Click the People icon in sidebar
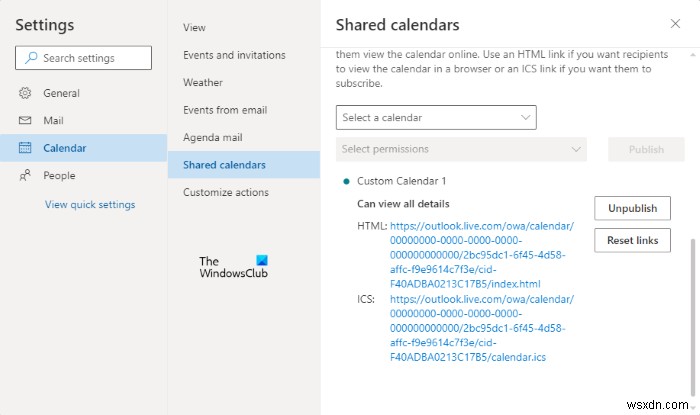The width and height of the screenshot is (700, 415). 26,176
